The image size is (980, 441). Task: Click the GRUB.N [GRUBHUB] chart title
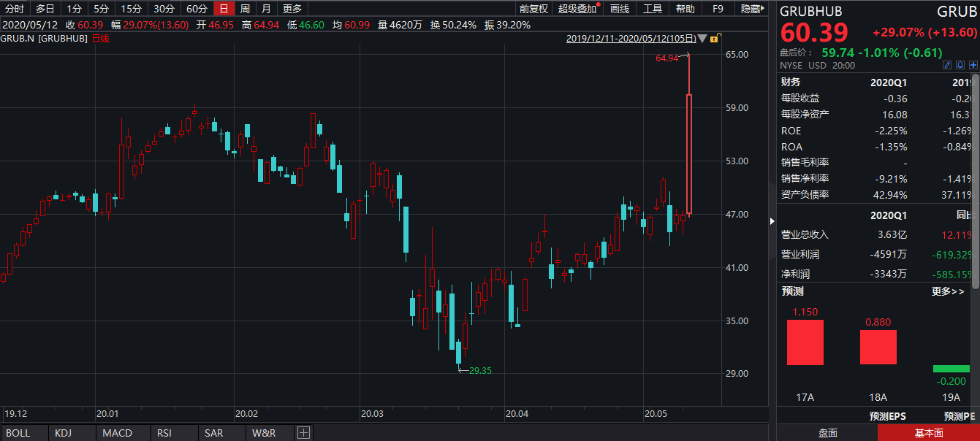[x=45, y=38]
